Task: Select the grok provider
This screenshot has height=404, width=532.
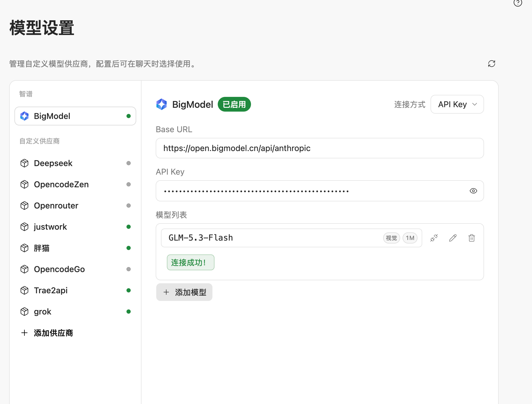Action: point(75,312)
